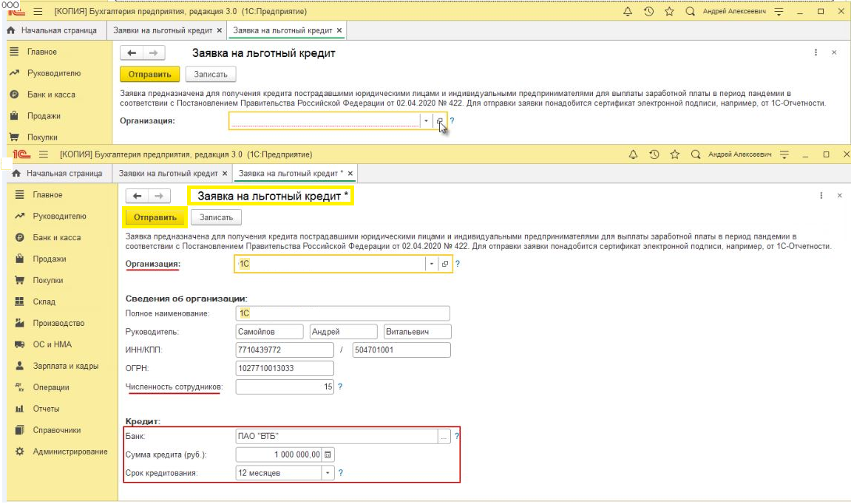The width and height of the screenshot is (851, 504).
Task: Open 'Руководителю' section in lower sidebar
Action: click(x=59, y=216)
